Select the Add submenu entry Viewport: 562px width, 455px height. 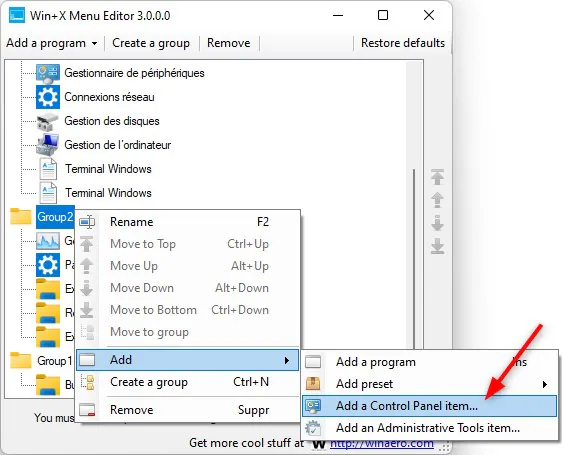coord(188,360)
